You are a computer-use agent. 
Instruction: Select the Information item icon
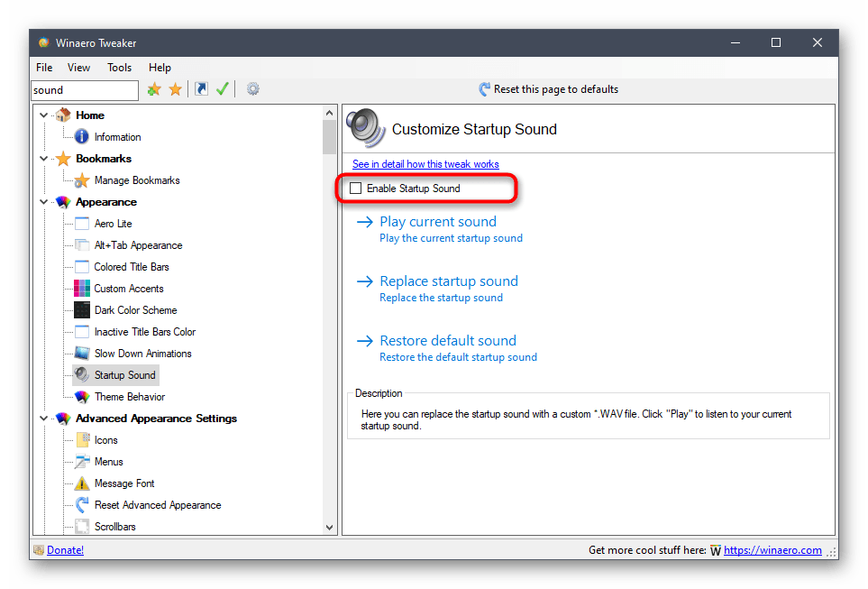82,137
